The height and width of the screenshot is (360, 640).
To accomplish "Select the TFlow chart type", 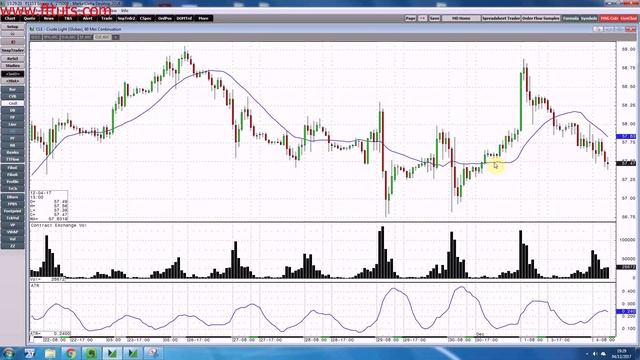I will 13,159.
